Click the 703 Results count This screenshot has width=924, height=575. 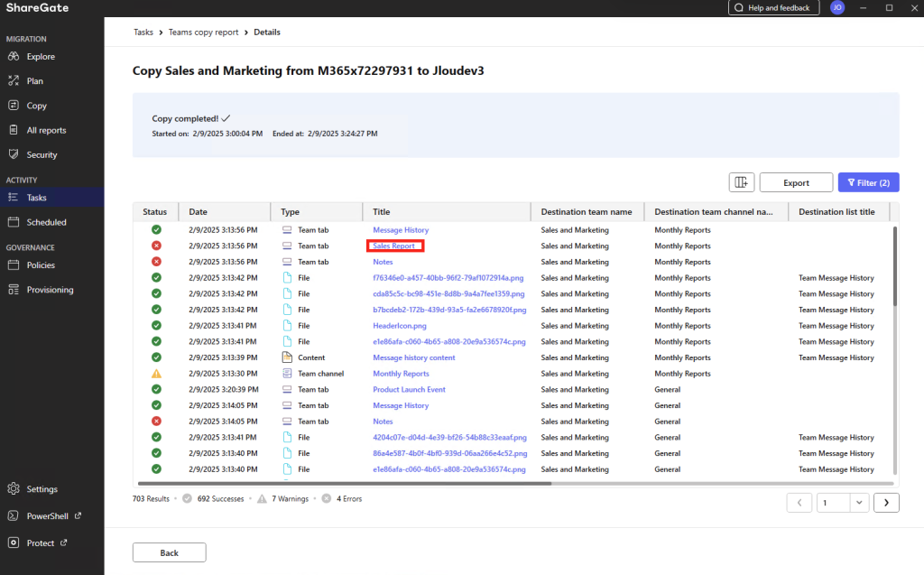pos(151,499)
